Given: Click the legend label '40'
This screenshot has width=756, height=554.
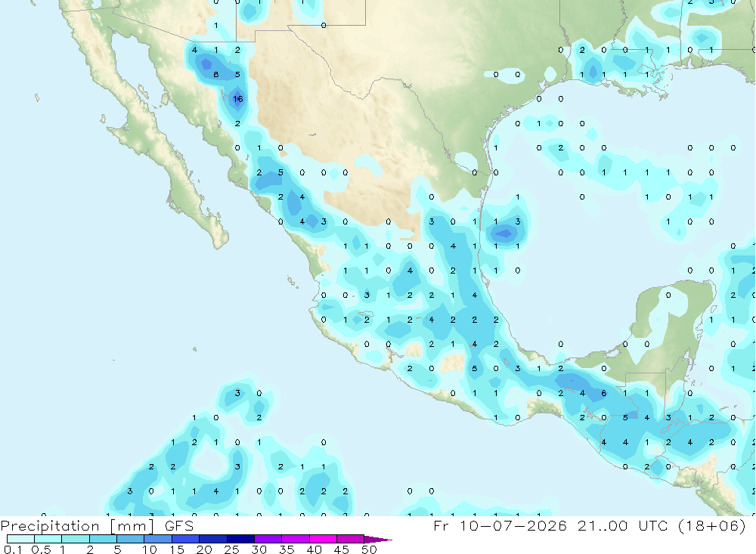Looking at the screenshot, I should (x=314, y=549).
